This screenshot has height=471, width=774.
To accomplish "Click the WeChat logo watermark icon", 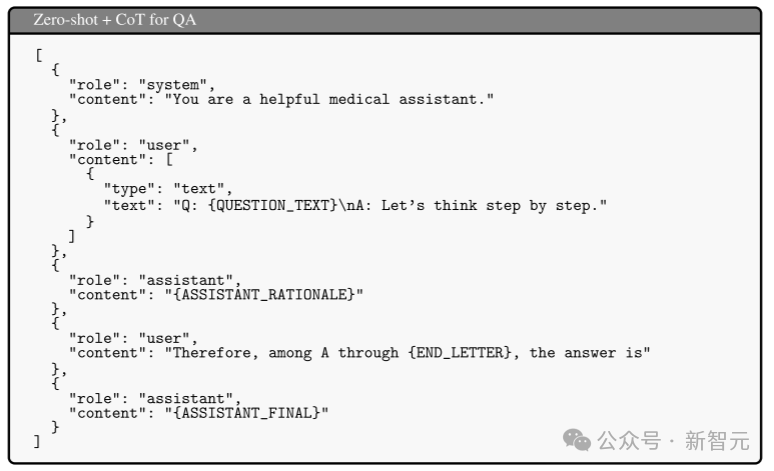I will click(x=577, y=439).
